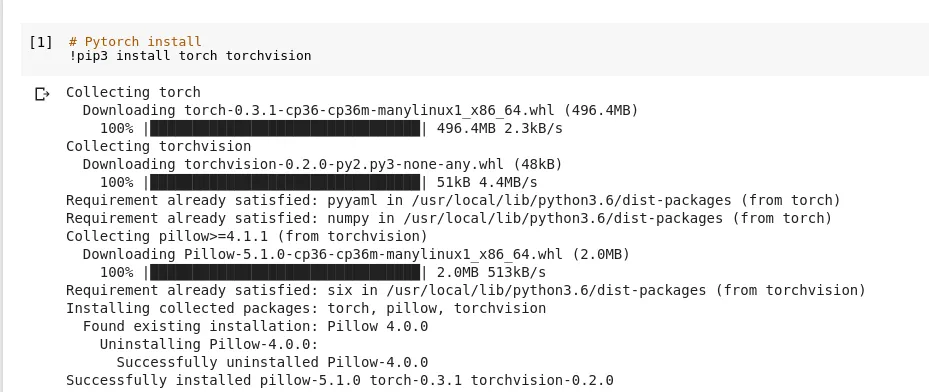Click the torch 496.4MB download progress bar
Viewport: 929px width, 392px height.
coord(285,128)
